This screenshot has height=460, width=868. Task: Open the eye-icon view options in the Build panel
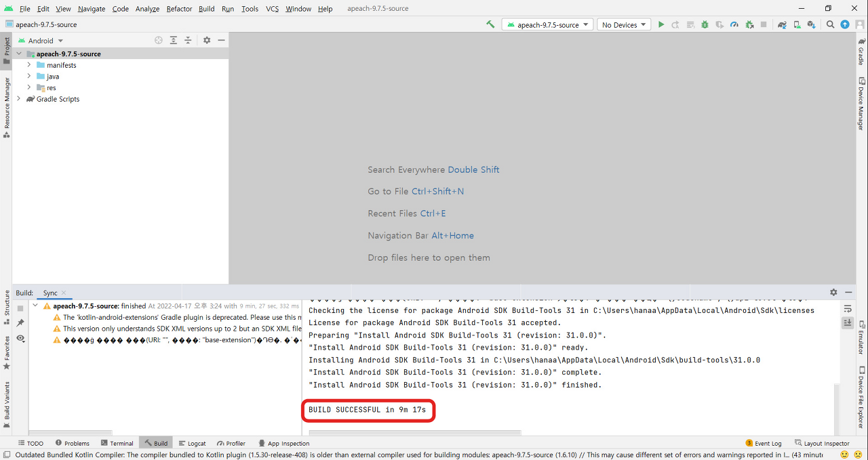pyautogui.click(x=20, y=338)
